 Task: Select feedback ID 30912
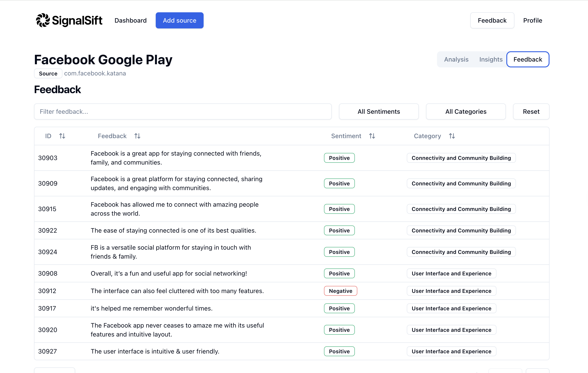[47, 291]
